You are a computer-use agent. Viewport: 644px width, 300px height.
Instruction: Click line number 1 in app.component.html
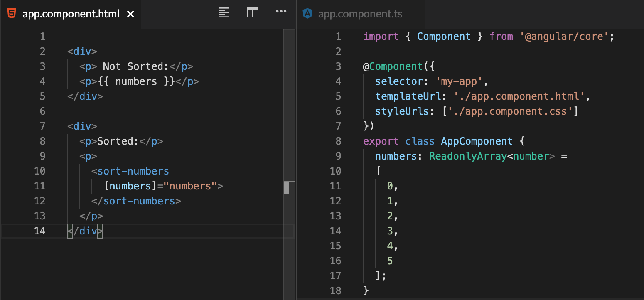(x=43, y=37)
